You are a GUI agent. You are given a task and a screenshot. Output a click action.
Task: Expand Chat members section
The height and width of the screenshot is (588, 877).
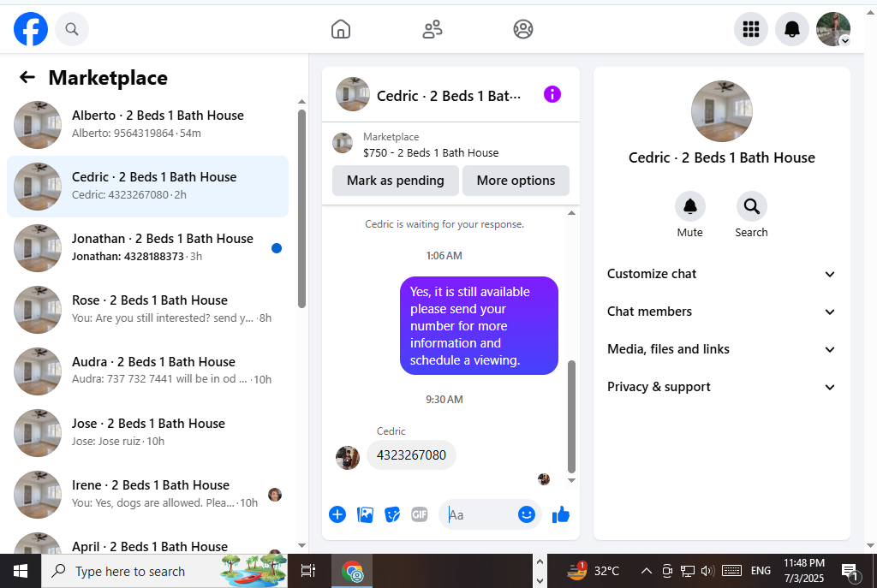721,312
